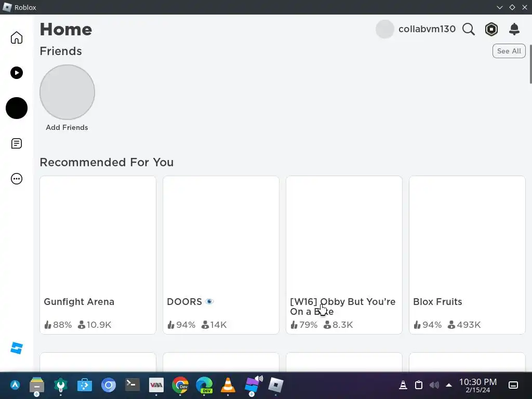Click Blox Fruits 94% rating

point(428,325)
